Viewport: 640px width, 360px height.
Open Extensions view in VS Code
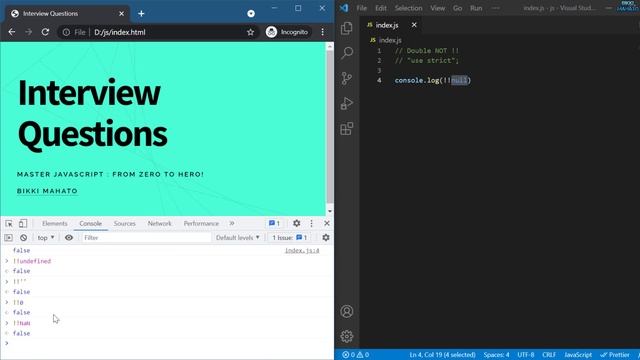(347, 129)
